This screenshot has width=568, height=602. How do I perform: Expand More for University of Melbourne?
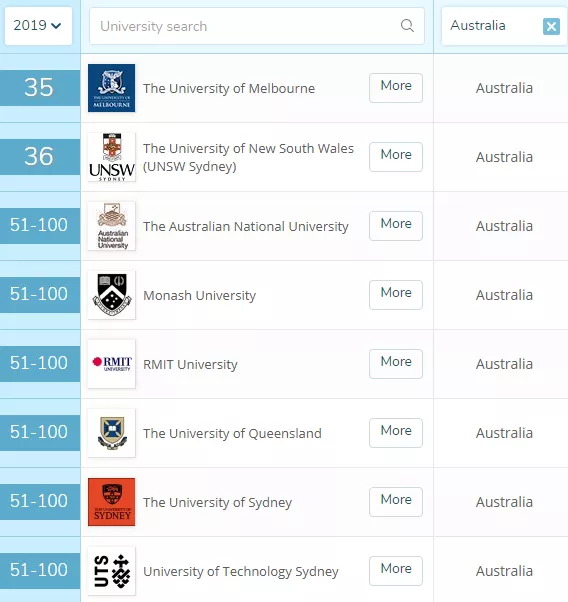(396, 88)
